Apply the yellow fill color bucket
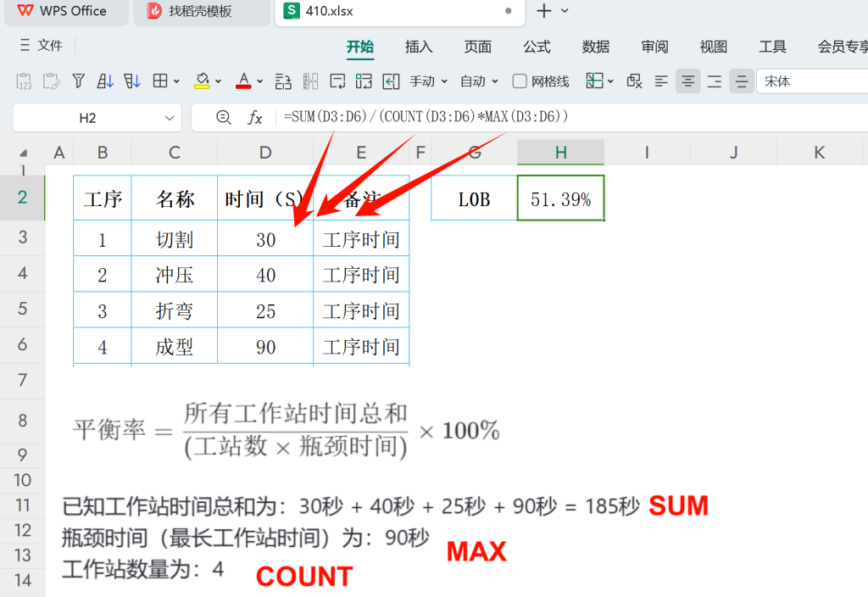Screen dimensions: 868x597 tap(202, 81)
